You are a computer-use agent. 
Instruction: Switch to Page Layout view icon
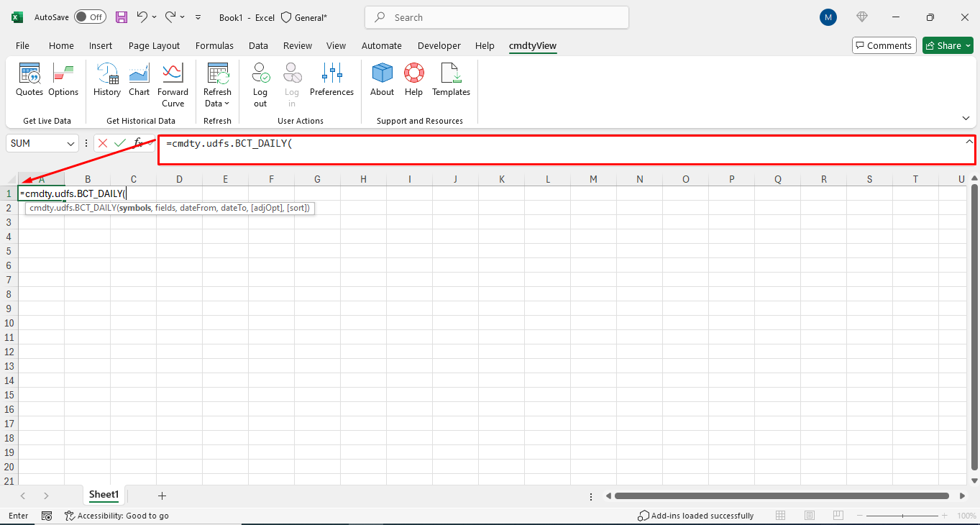point(810,516)
